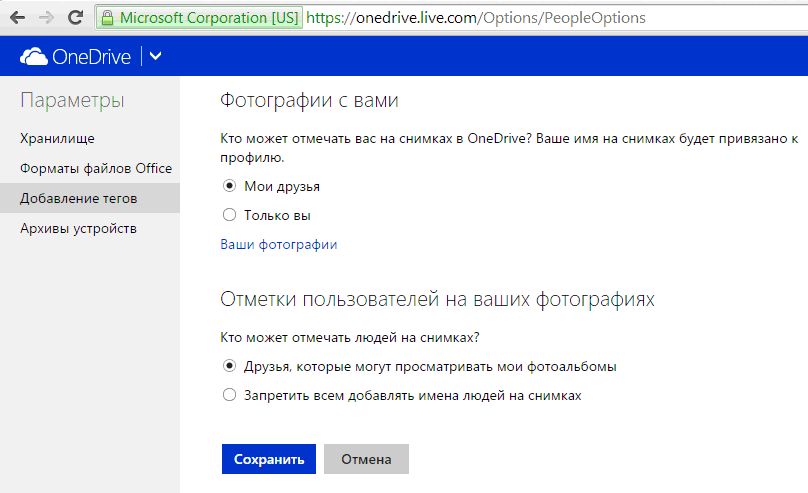
Task: Click the OneDrive header text
Action: point(92,57)
